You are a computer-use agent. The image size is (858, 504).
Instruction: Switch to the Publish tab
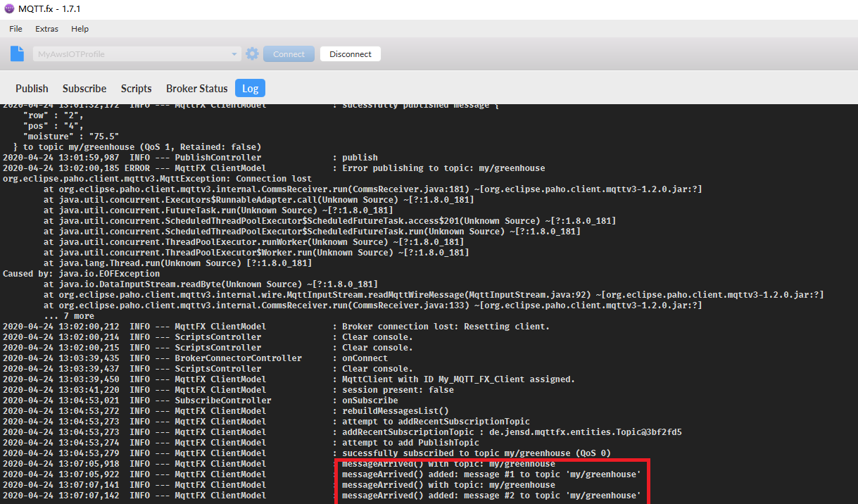click(32, 89)
